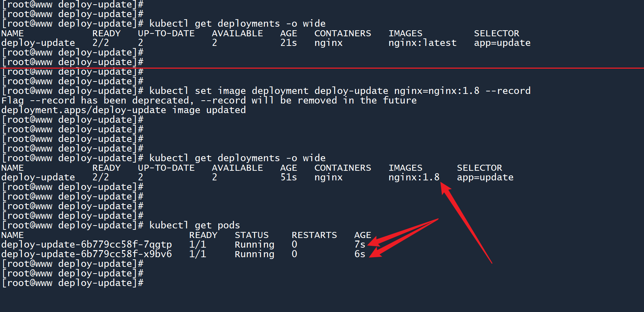Click the pod name ending in 7qgtp
644x312 pixels.
(x=87, y=245)
